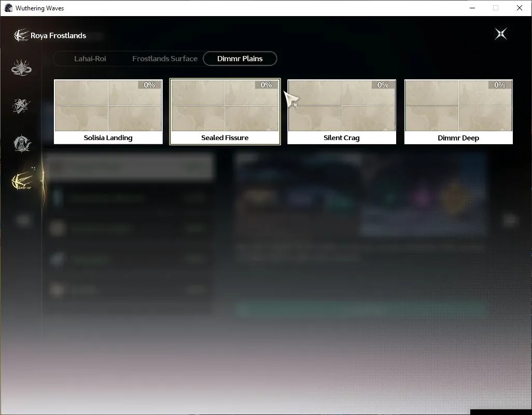Select the highlighted Roya Frostlands sidebar icon

22,181
